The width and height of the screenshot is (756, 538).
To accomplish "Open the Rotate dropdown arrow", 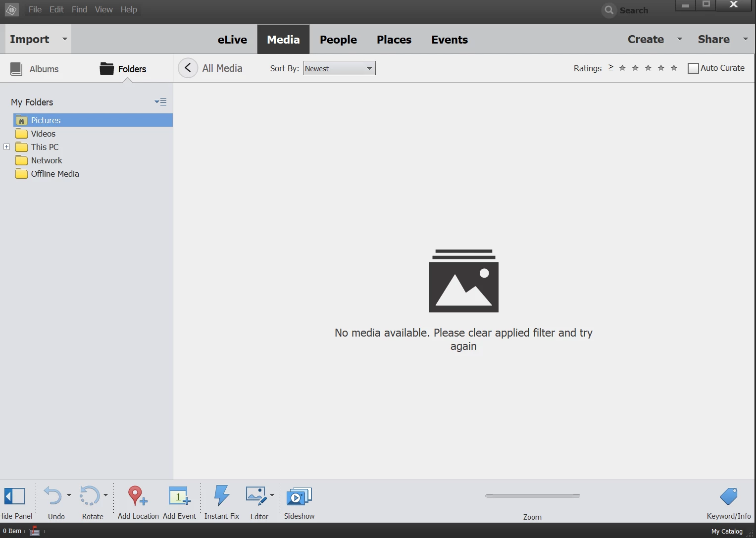I will 105,495.
